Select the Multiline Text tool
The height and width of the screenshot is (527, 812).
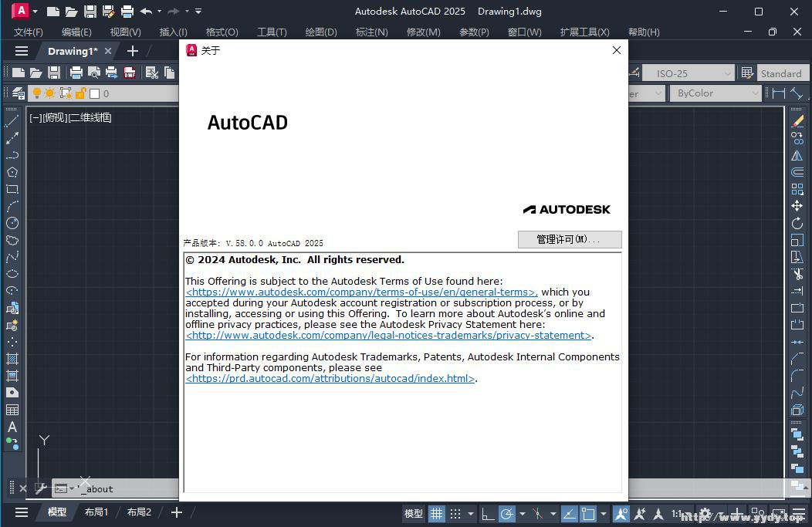[12, 427]
